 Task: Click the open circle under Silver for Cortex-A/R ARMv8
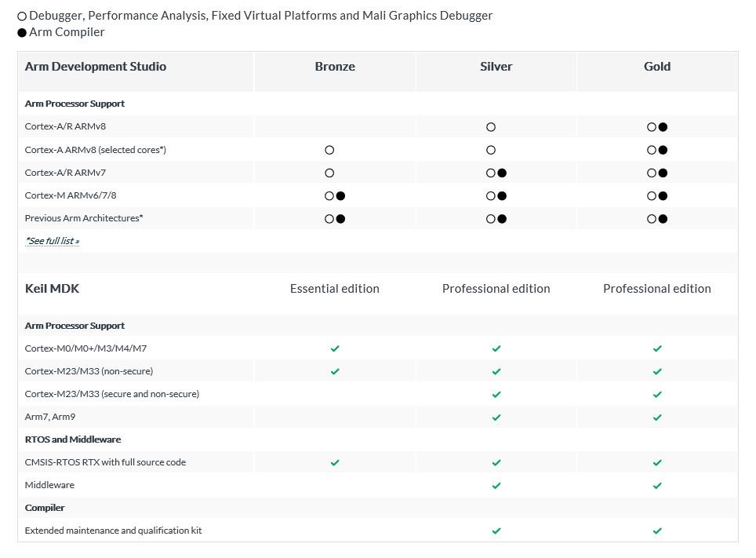[x=491, y=126]
